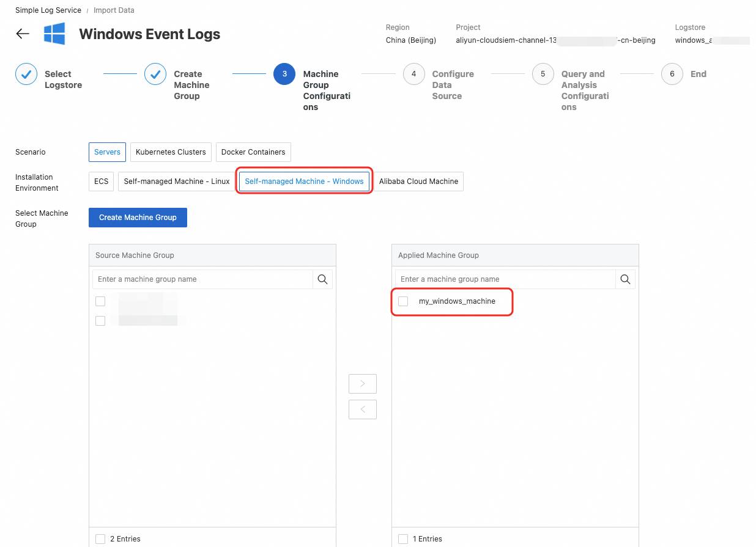Click the Create Machine Group button
Viewport: 756px width, 547px height.
(x=138, y=218)
